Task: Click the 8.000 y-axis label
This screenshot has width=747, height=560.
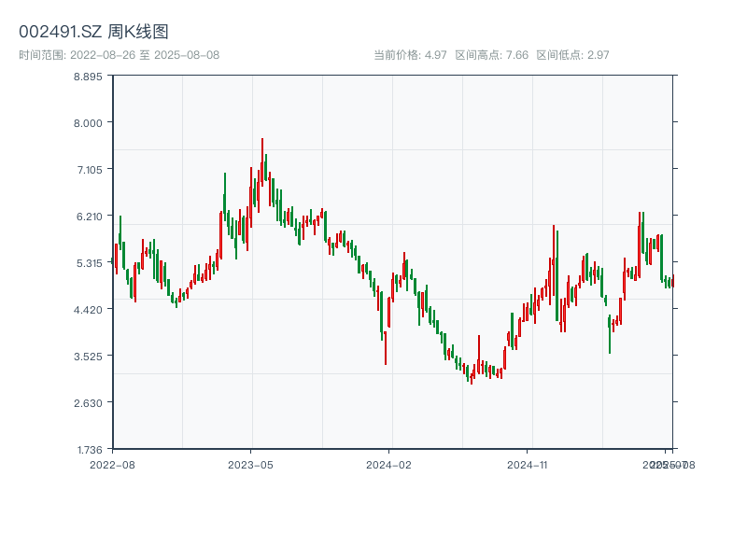Action: pos(88,123)
